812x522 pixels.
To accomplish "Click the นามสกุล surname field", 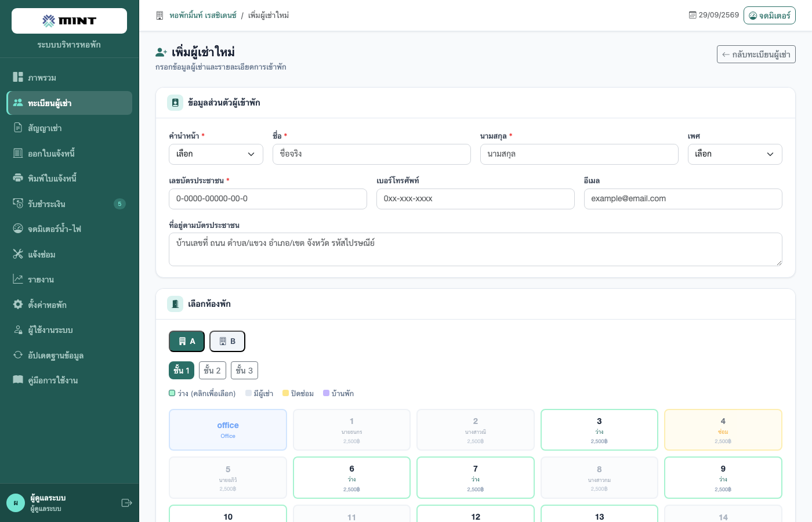I will 579,154.
